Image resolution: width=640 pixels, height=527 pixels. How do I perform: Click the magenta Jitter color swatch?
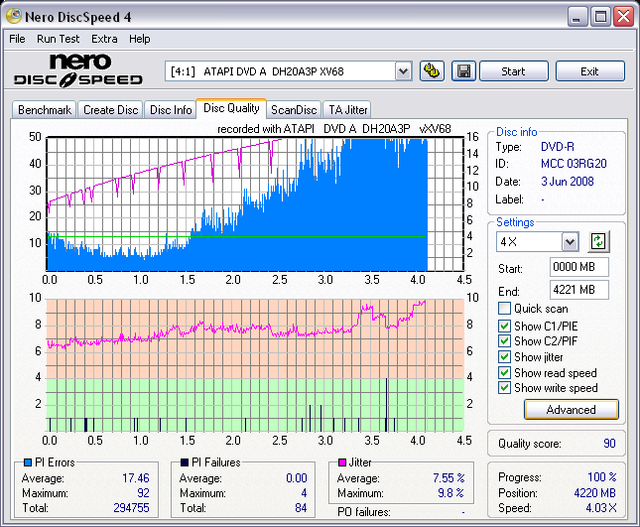click(342, 463)
